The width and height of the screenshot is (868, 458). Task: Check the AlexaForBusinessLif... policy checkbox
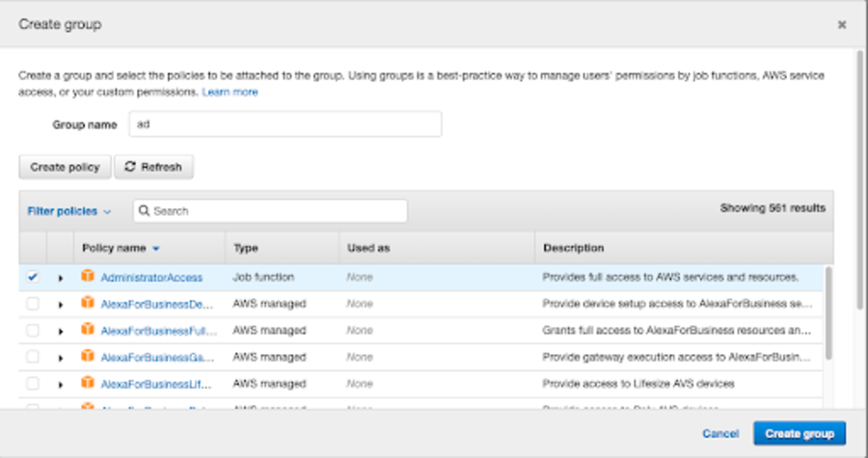(33, 384)
